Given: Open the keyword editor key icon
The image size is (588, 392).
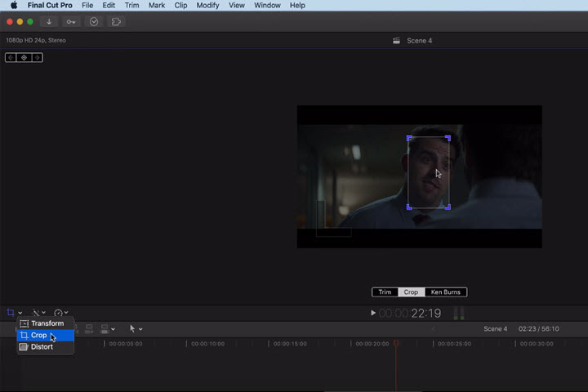Looking at the screenshot, I should coord(72,22).
